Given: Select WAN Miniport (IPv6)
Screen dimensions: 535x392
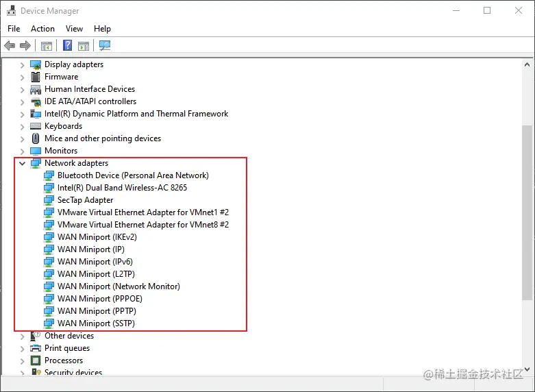Looking at the screenshot, I should tap(95, 262).
